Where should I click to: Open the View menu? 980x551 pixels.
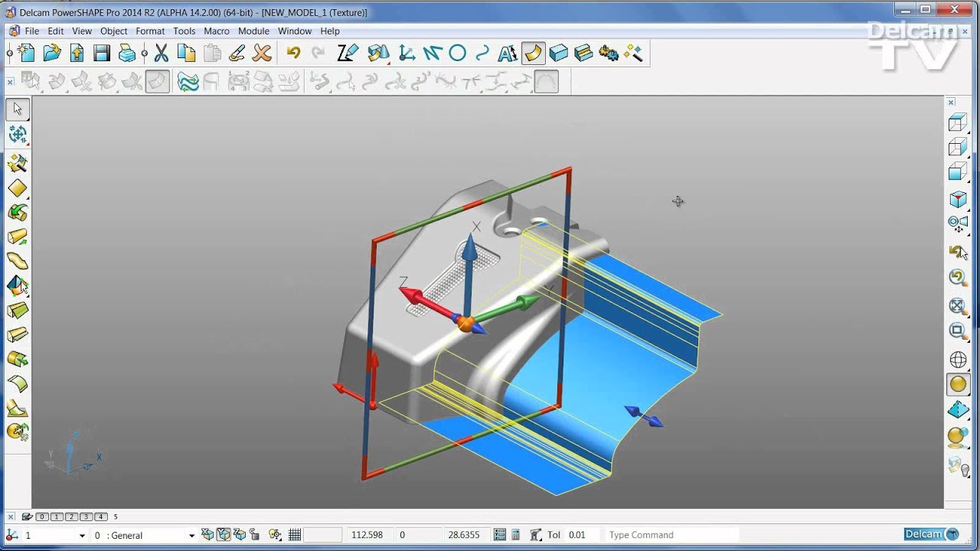point(82,31)
